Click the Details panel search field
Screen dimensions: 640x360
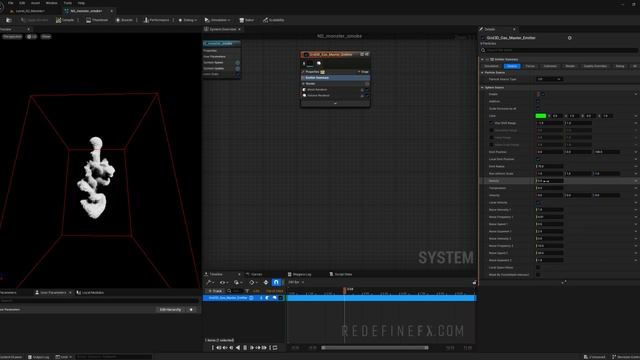tap(559, 50)
